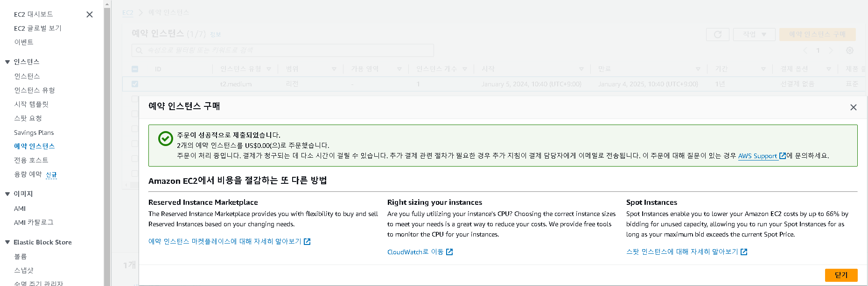
Task: Open external icon beside AWS Support link
Action: point(783,156)
